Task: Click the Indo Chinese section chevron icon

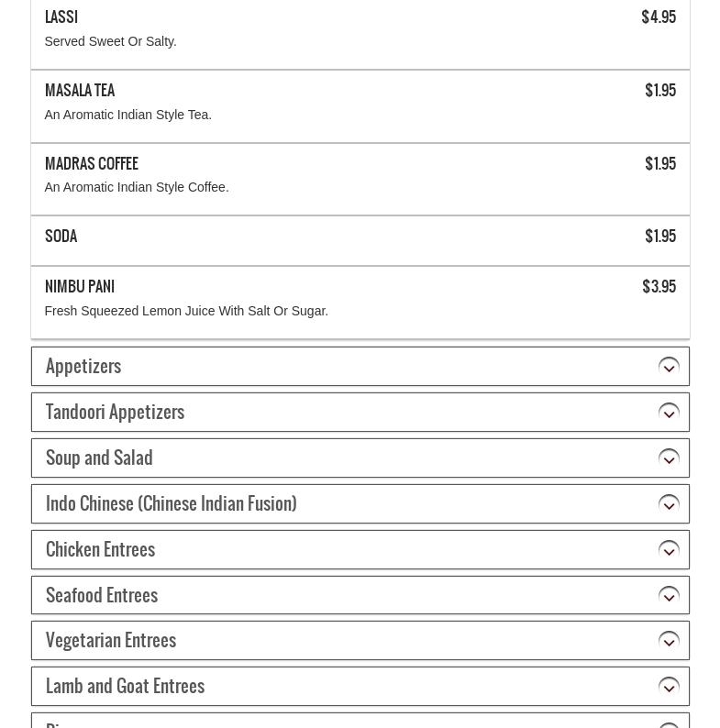Action: pyautogui.click(x=669, y=504)
